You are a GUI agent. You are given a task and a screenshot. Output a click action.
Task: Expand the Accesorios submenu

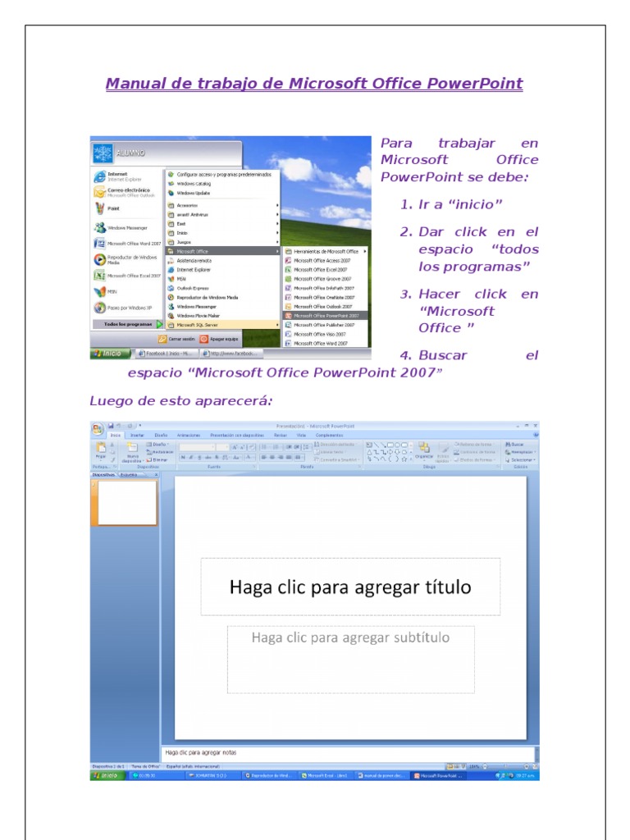223,205
